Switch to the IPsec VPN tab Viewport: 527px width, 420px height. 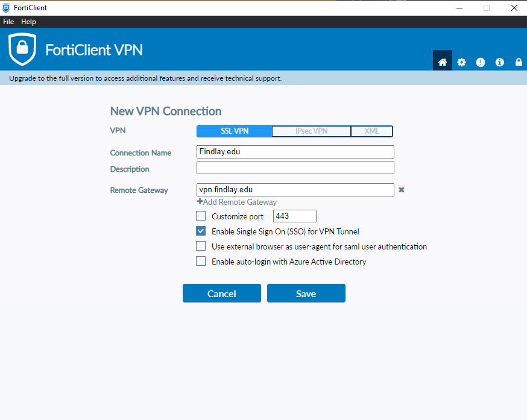click(311, 131)
